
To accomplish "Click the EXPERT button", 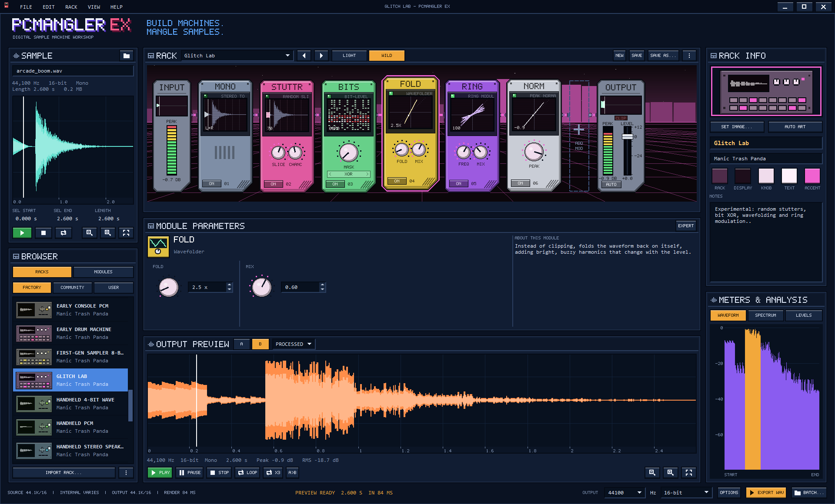I will (686, 226).
